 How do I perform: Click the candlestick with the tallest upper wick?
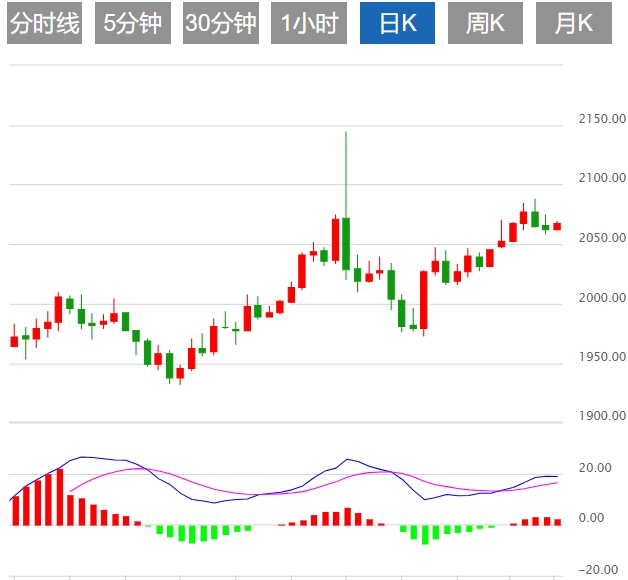tap(346, 243)
